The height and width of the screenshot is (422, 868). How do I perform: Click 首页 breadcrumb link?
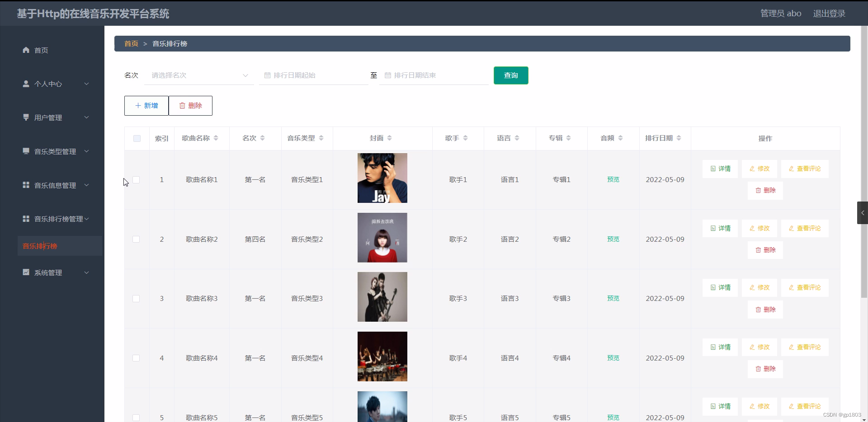(x=131, y=44)
